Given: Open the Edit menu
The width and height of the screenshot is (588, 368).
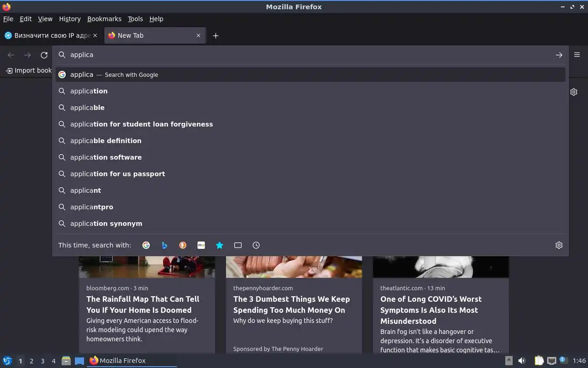Looking at the screenshot, I should pyautogui.click(x=26, y=19).
